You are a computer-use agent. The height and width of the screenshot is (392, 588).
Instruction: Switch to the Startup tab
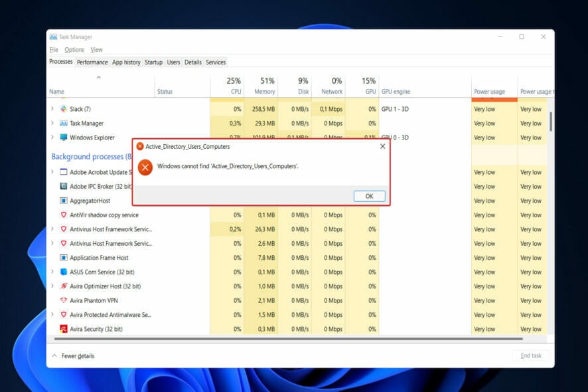(x=154, y=62)
